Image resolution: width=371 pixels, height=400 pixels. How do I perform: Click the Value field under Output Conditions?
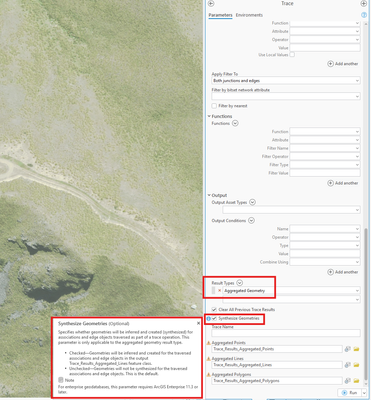(x=325, y=254)
